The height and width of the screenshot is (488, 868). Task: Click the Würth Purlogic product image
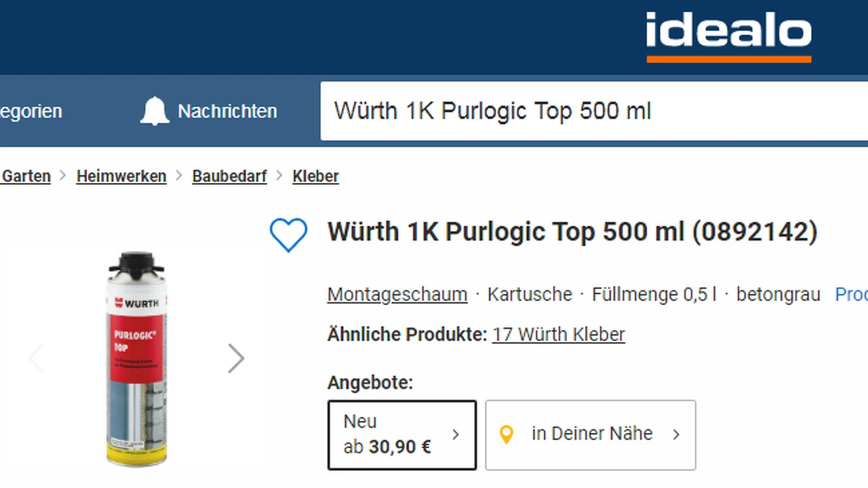136,359
